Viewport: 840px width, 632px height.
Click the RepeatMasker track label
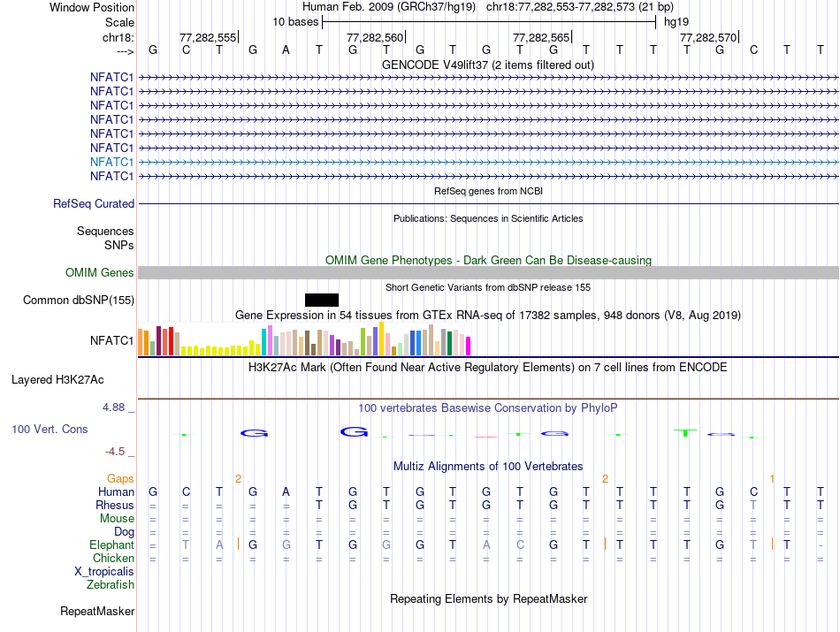tap(97, 611)
